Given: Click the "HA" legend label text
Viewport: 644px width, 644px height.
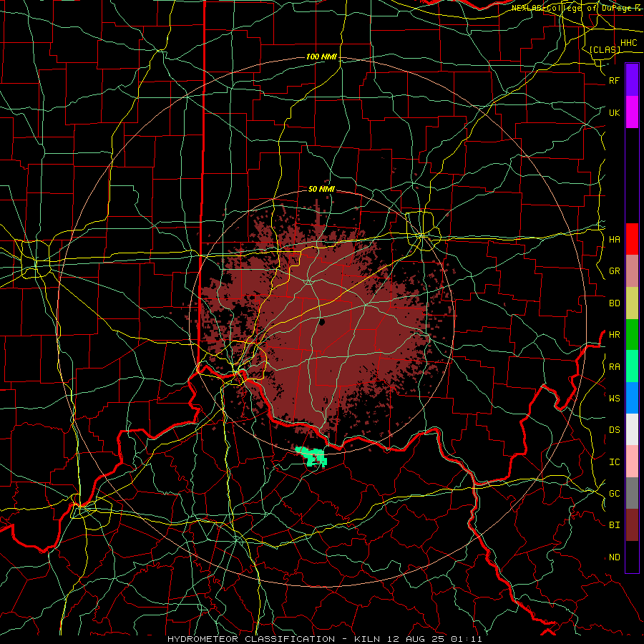Looking at the screenshot, I should pyautogui.click(x=614, y=239).
